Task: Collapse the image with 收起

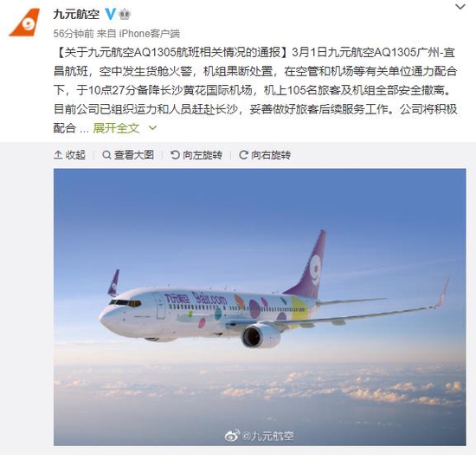Action: [x=69, y=155]
